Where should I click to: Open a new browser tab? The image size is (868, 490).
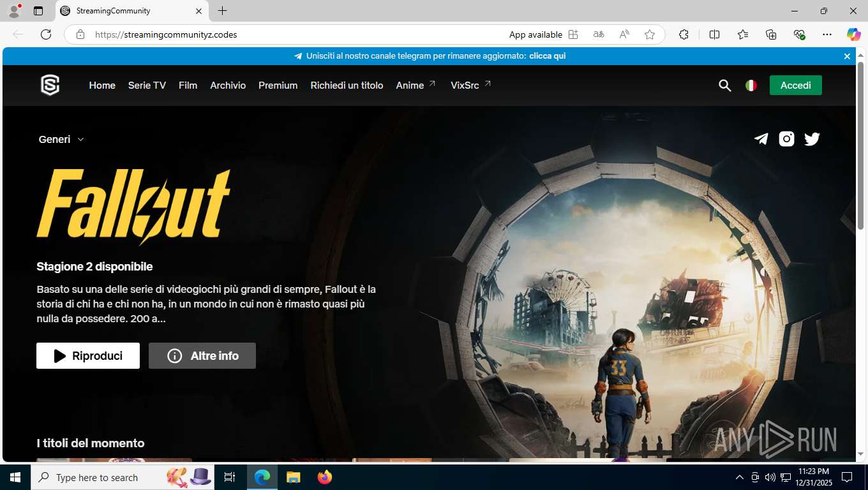coord(222,11)
